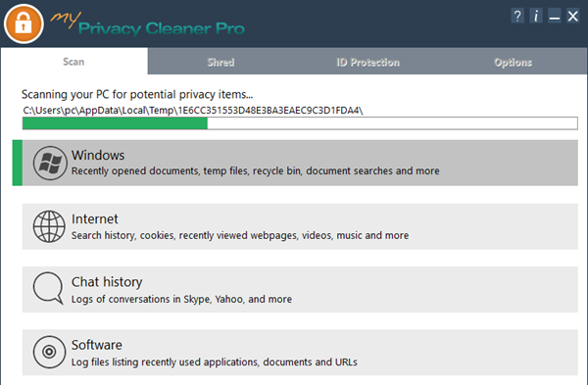
Task: Open help via question mark icon
Action: [517, 16]
